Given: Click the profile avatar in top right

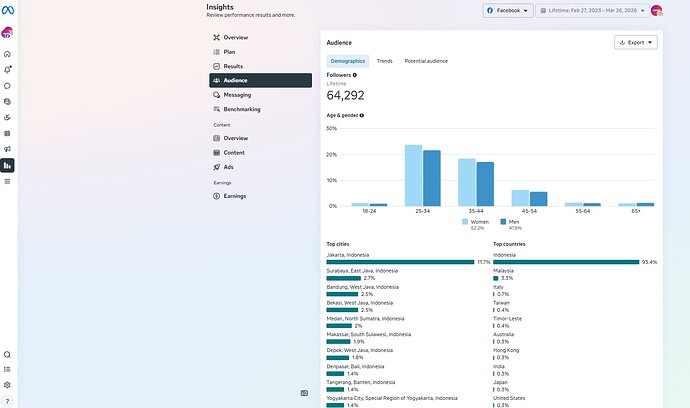Looking at the screenshot, I should click(x=656, y=10).
